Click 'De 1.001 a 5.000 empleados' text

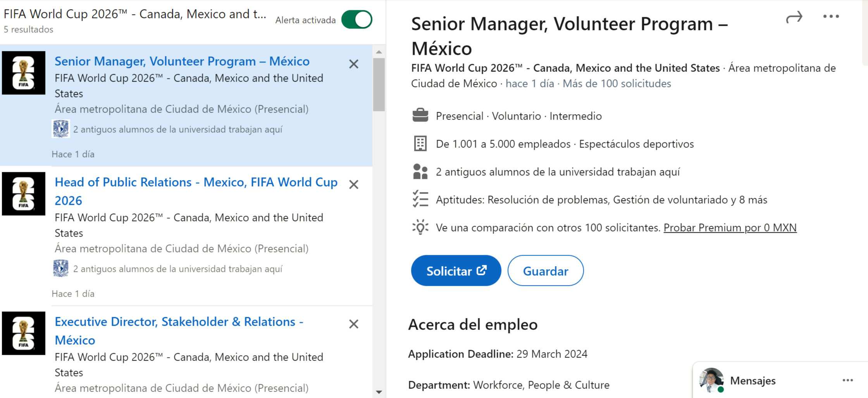click(503, 144)
